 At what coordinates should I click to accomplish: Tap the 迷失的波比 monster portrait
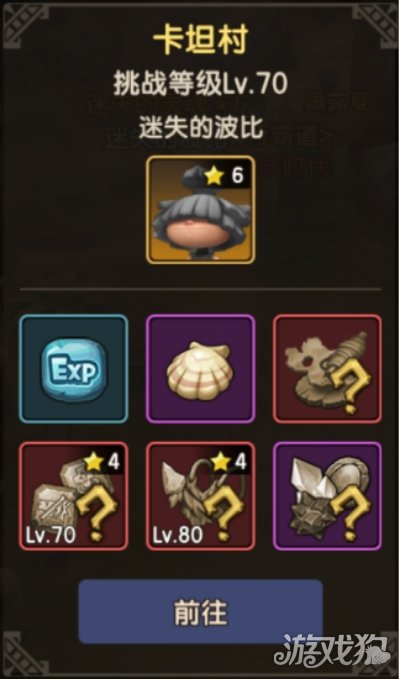pos(200,210)
